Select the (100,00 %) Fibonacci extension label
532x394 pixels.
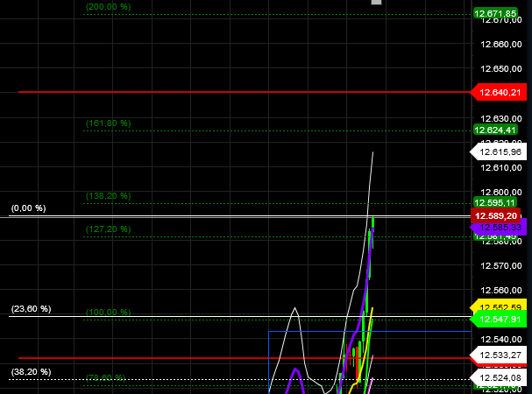coord(108,312)
